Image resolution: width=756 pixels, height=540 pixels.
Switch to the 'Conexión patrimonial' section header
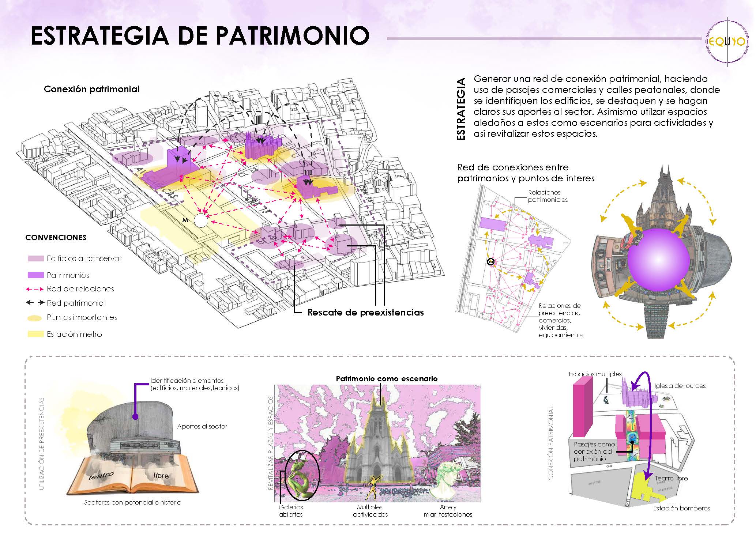tap(92, 89)
